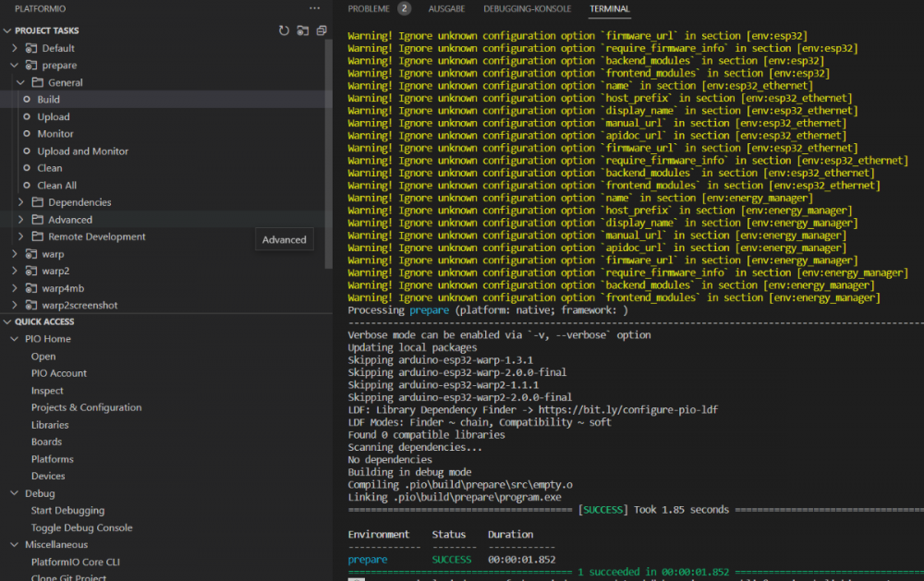Image resolution: width=924 pixels, height=581 pixels.
Task: Collapse the prepare environment node
Action: point(15,66)
